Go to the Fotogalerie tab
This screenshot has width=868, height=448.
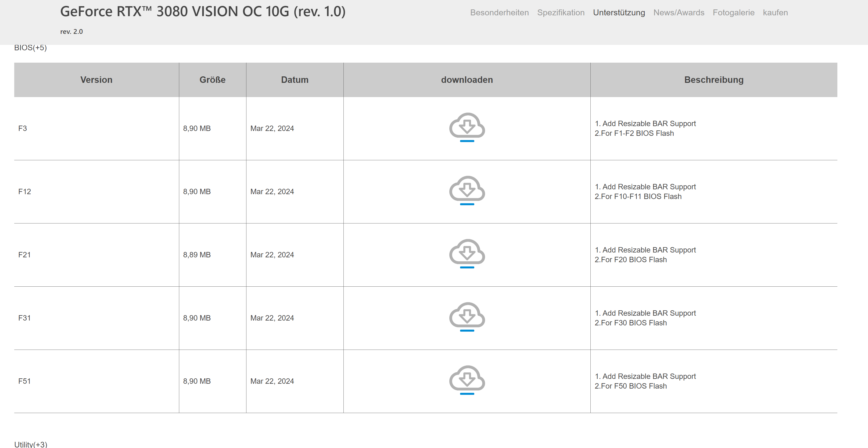click(733, 12)
